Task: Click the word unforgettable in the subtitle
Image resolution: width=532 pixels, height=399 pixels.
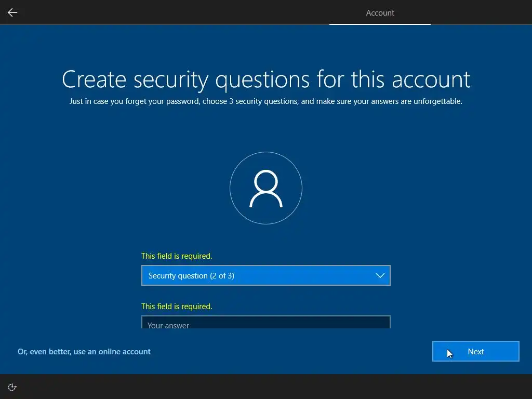Action: pyautogui.click(x=437, y=101)
